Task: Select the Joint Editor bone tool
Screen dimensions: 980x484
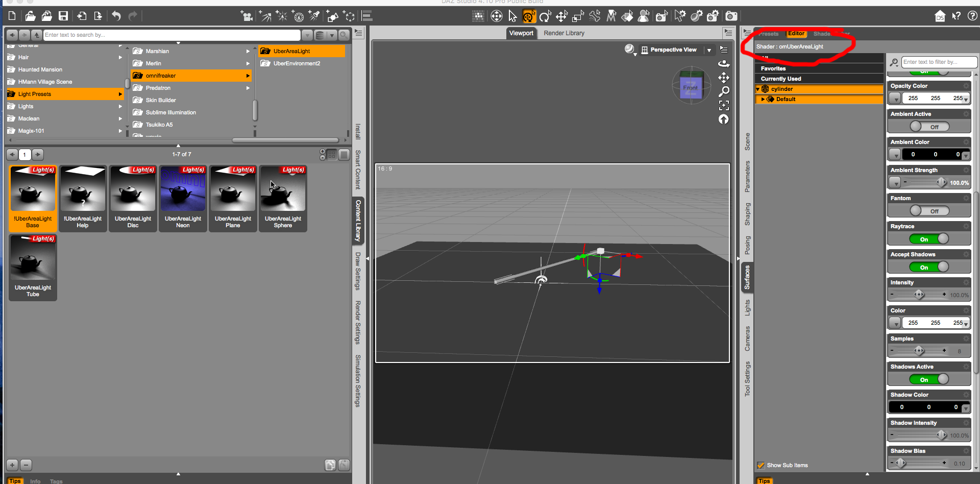Action: click(x=595, y=16)
